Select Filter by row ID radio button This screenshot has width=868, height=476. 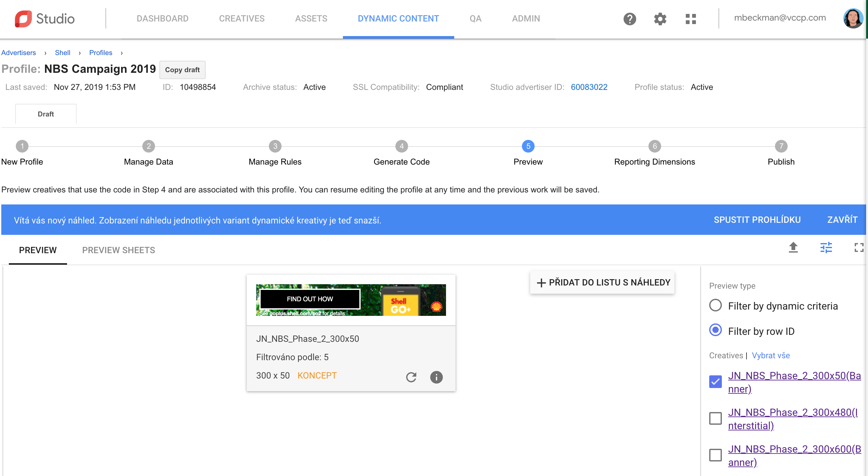(715, 331)
